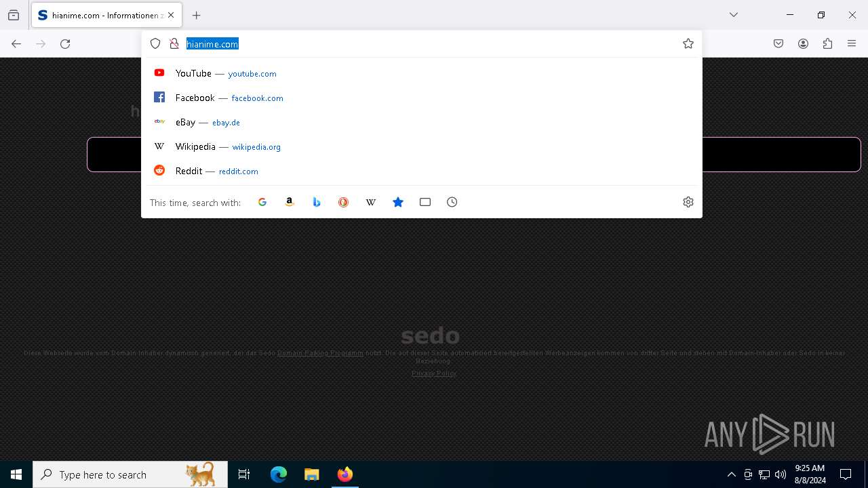Close the hianime.com tab
868x488 pixels.
tap(171, 15)
